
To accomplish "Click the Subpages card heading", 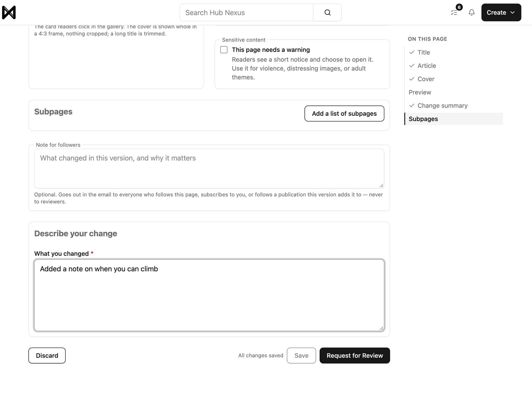I will click(53, 112).
